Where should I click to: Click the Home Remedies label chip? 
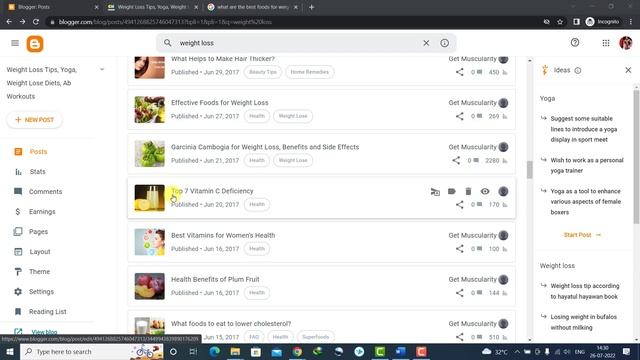point(309,72)
